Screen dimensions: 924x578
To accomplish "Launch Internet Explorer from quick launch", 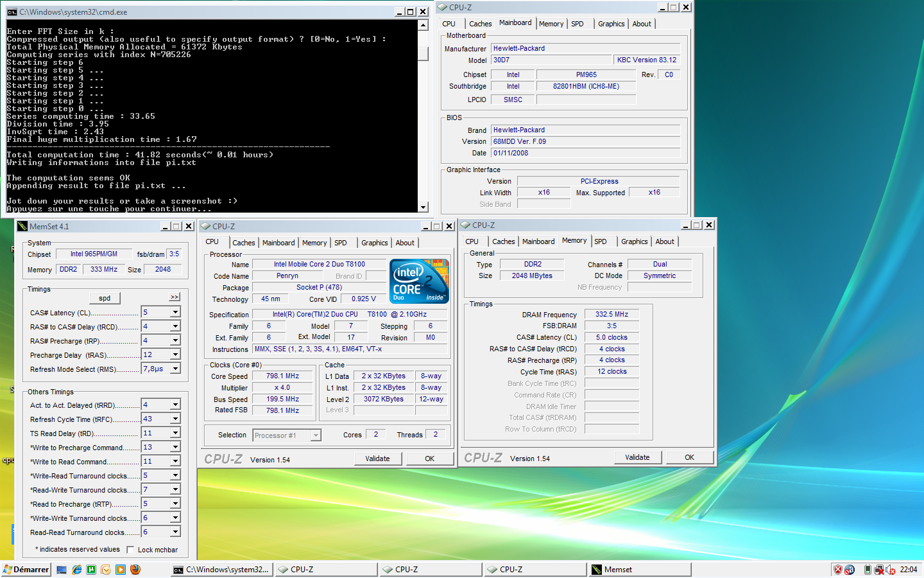I will pos(77,570).
